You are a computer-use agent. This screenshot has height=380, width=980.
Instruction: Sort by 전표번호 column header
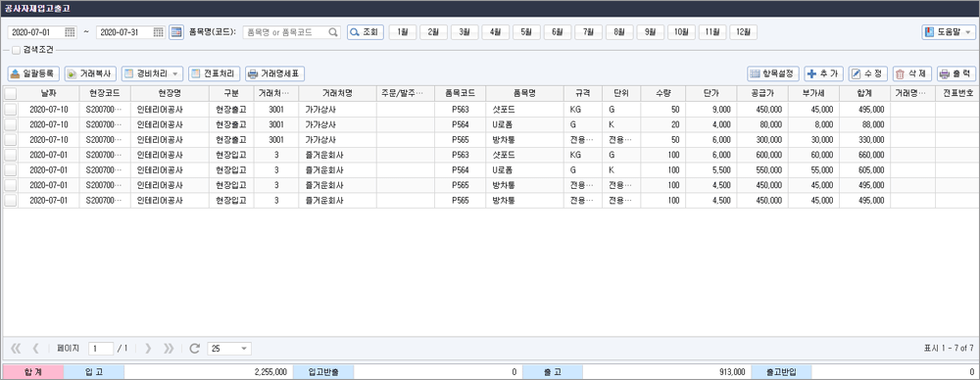point(956,93)
